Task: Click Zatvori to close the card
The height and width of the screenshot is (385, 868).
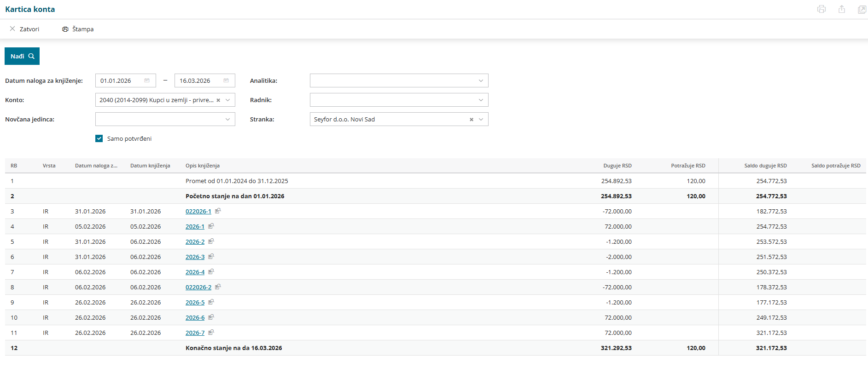Action: point(25,29)
